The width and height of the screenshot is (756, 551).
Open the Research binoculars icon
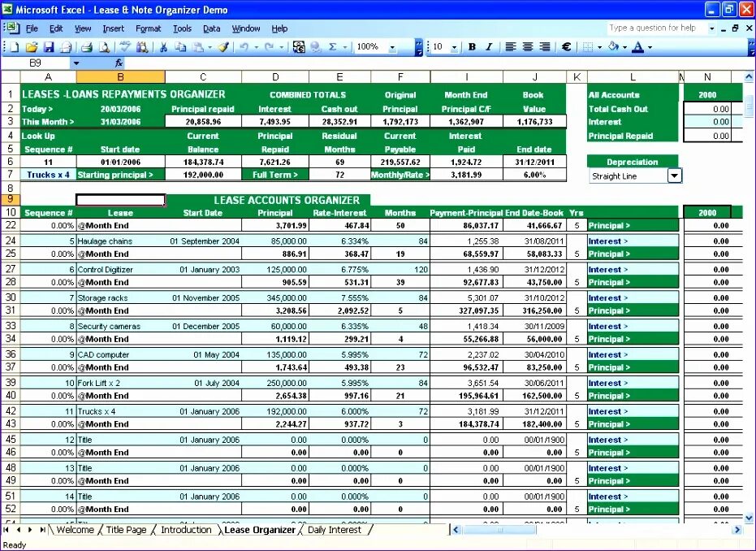tap(142, 47)
